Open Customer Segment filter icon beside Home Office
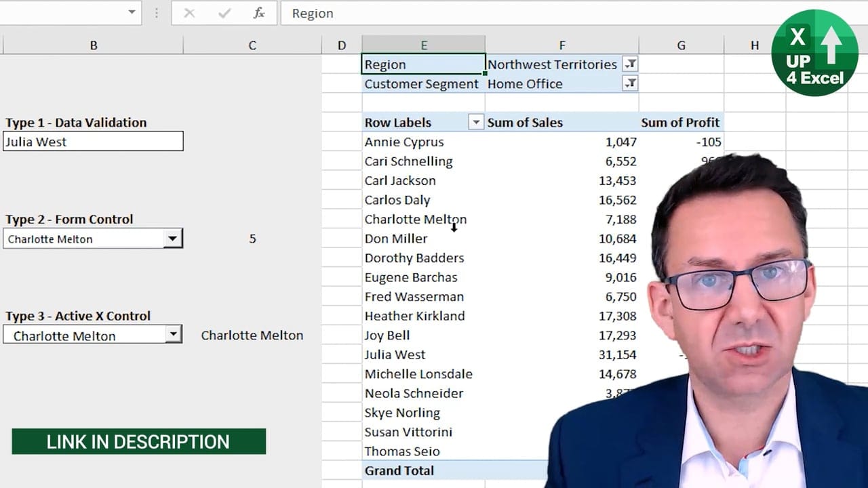 pyautogui.click(x=630, y=83)
